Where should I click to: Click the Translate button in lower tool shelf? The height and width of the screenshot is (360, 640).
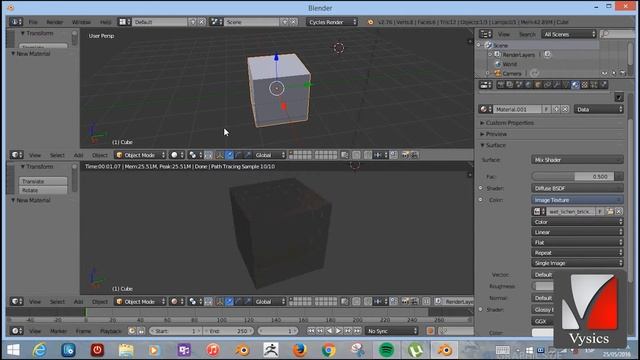point(43,181)
